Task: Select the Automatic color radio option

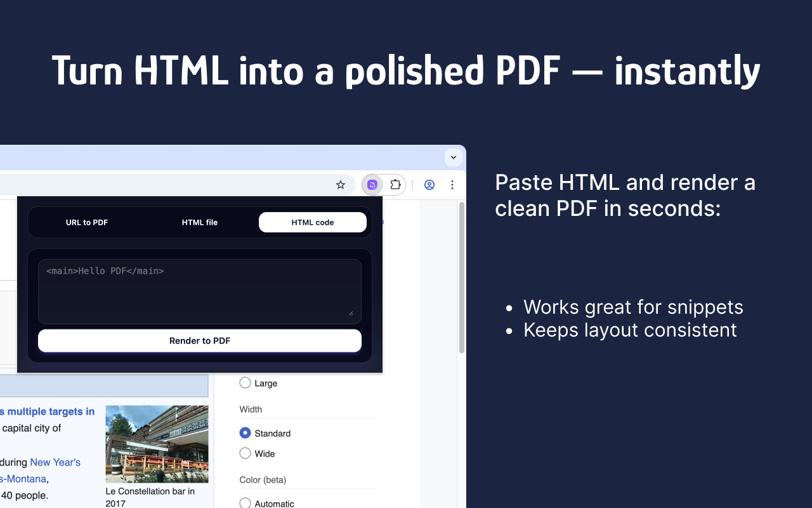Action: click(245, 504)
